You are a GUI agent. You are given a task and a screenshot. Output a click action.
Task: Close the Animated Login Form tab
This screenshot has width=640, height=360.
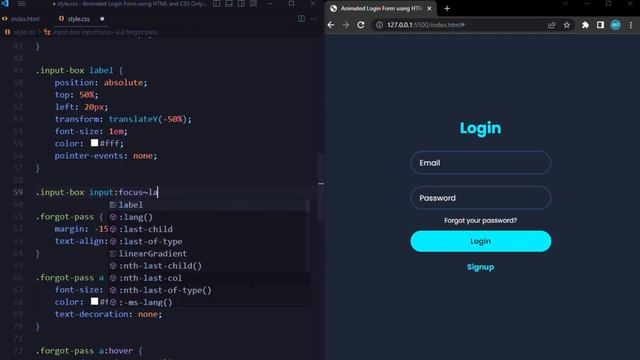click(x=429, y=8)
